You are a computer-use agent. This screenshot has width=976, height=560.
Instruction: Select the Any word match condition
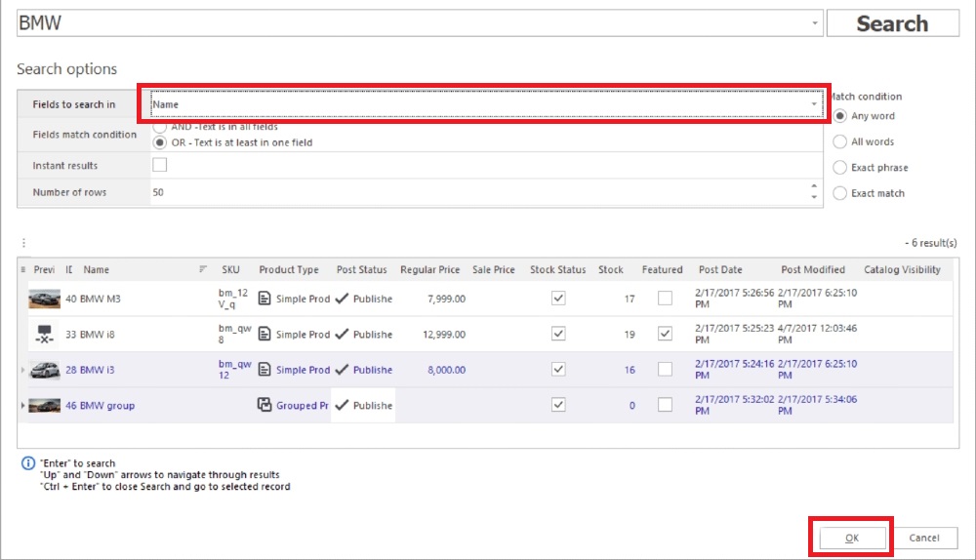(839, 116)
